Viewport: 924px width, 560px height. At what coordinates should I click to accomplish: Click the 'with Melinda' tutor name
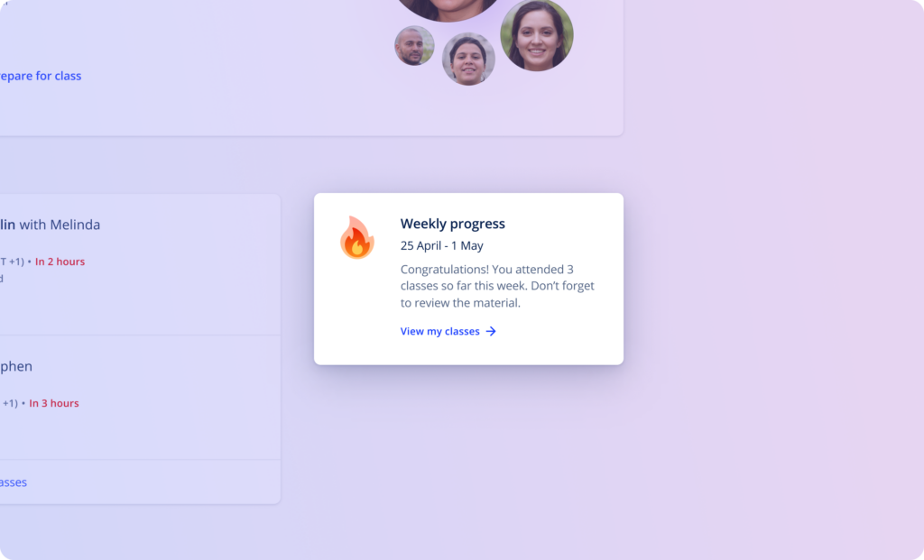click(60, 225)
